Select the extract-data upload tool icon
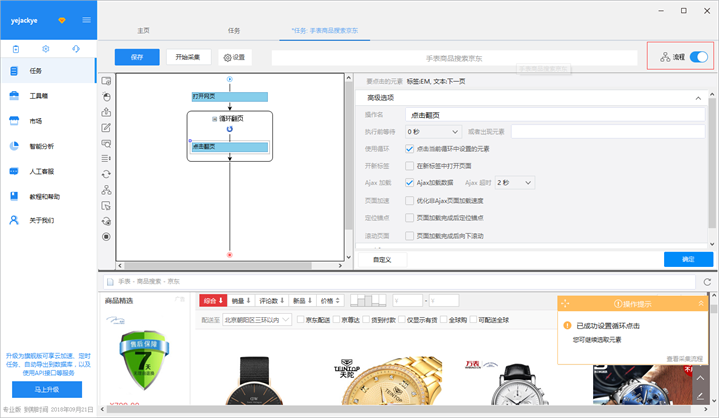 pos(106,112)
